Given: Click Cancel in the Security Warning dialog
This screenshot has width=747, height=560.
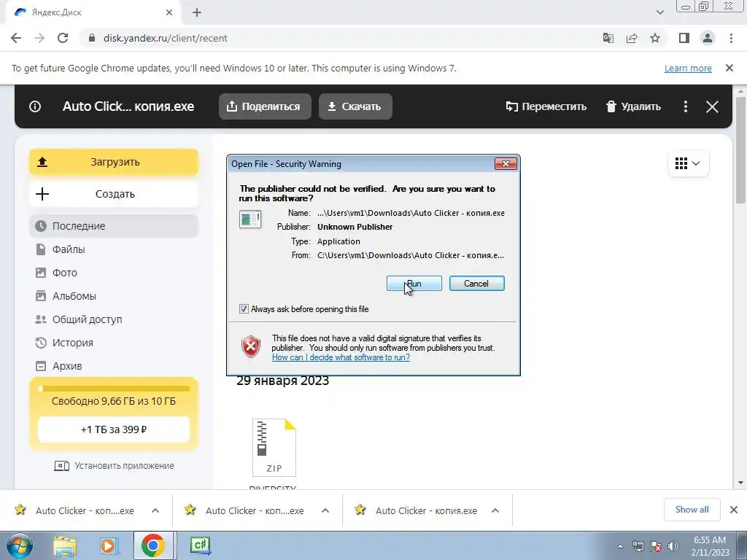Looking at the screenshot, I should 476,284.
